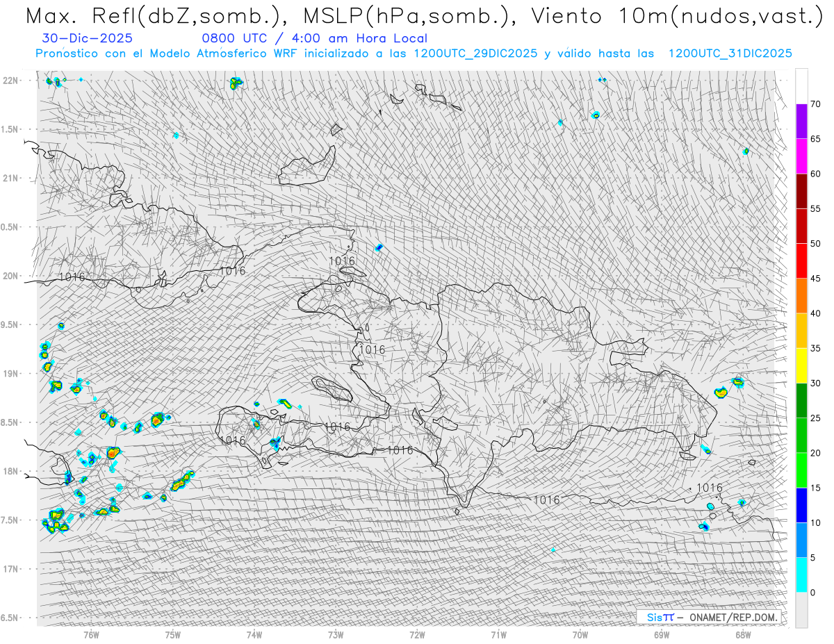Pick the dark blue 10-15 dBZ colorbar segment
The width and height of the screenshot is (834, 644).
[x=801, y=505]
